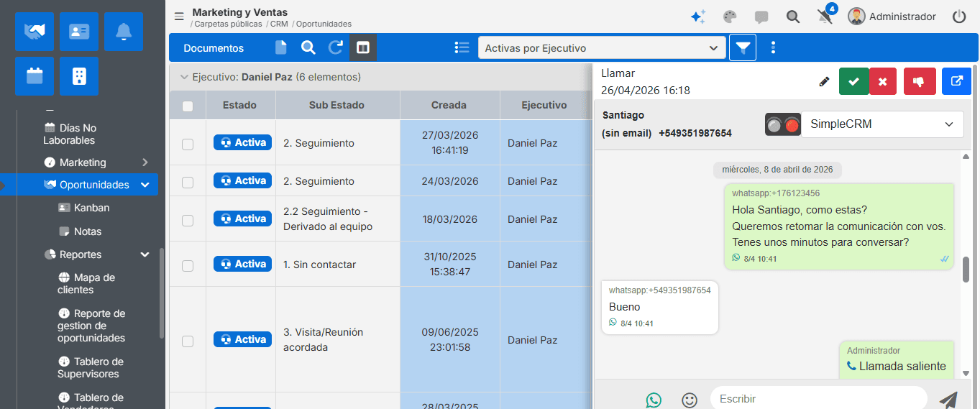Click the red thumbs-down button
980x409 pixels.
pos(919,81)
